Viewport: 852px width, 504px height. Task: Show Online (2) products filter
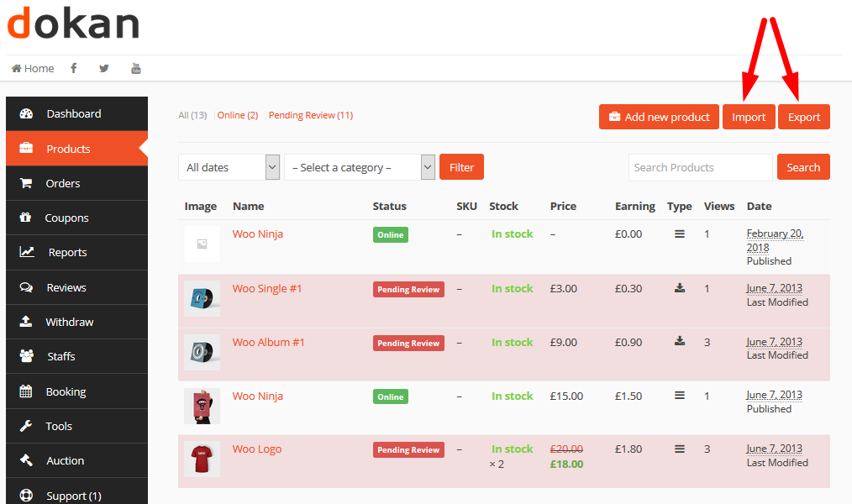coord(238,115)
